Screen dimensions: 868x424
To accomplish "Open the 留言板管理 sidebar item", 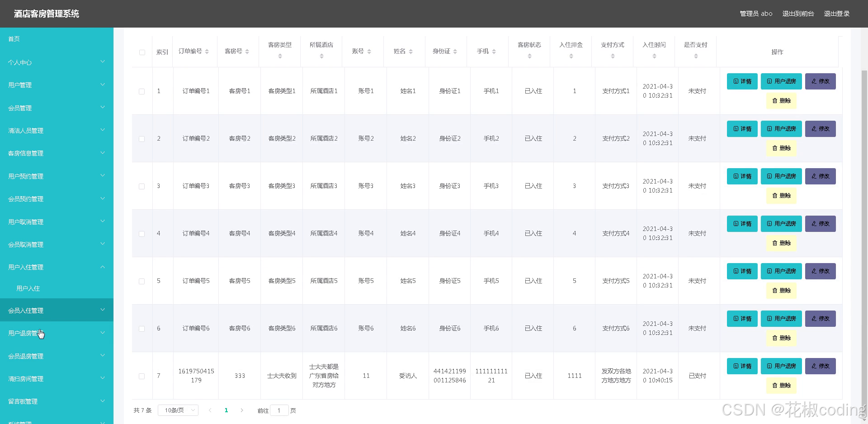I will pos(57,401).
